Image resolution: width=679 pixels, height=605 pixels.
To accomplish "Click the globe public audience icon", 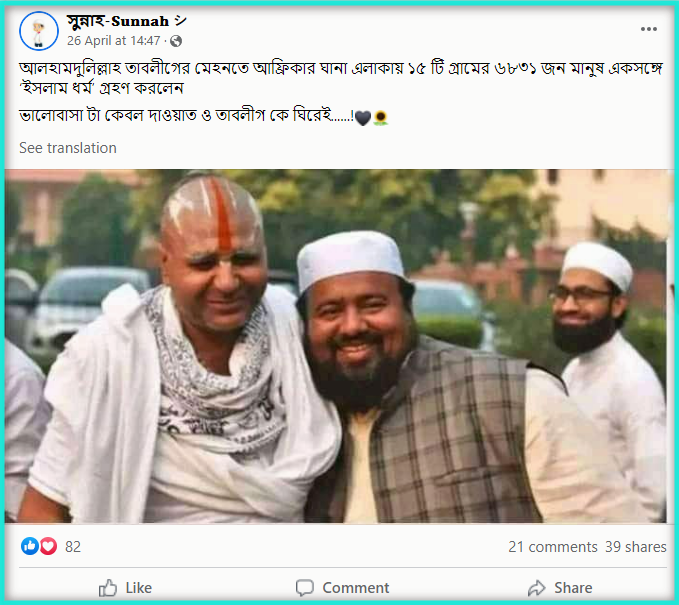I will point(176,41).
